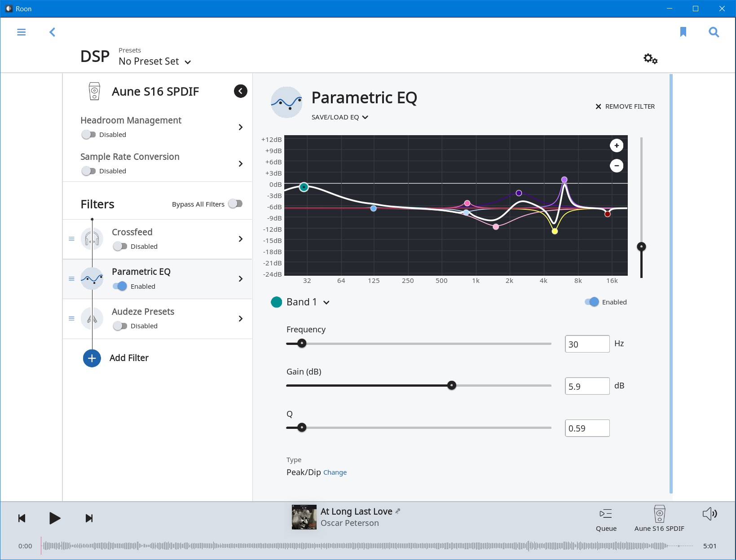
Task: Toggle Band 1 Enabled switch
Action: [592, 302]
